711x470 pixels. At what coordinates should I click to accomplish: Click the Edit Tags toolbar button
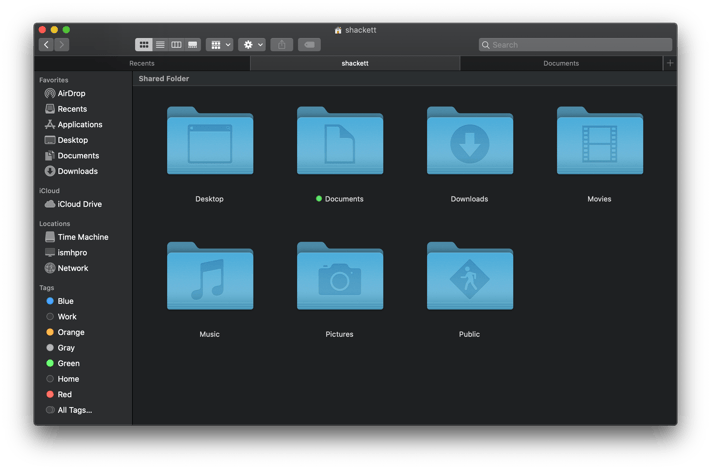[309, 44]
